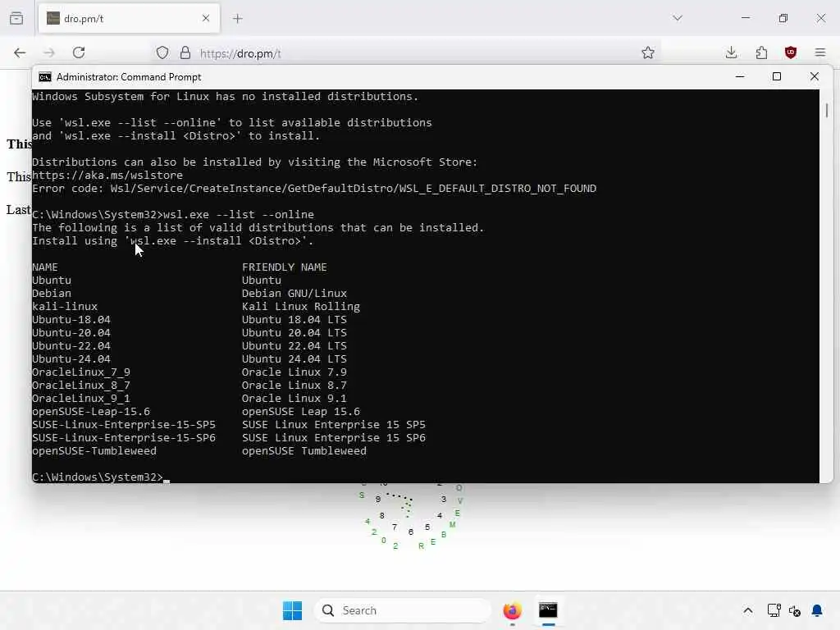
Task: Open the Firefox extensions puzzle icon
Action: 761,52
